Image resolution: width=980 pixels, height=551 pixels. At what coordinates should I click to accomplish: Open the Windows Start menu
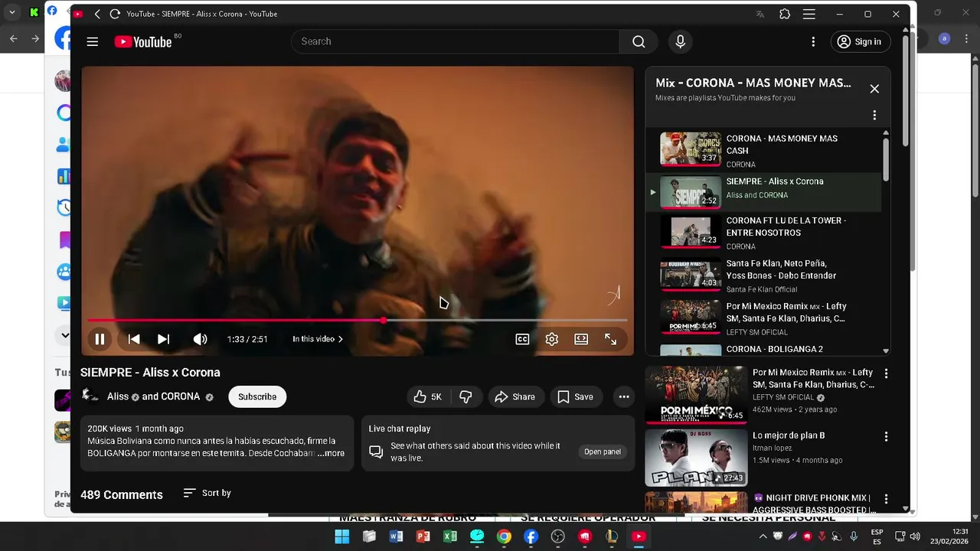pyautogui.click(x=342, y=536)
